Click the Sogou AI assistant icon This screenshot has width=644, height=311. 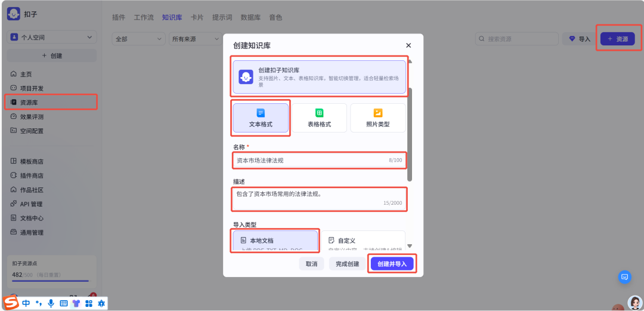(x=101, y=304)
